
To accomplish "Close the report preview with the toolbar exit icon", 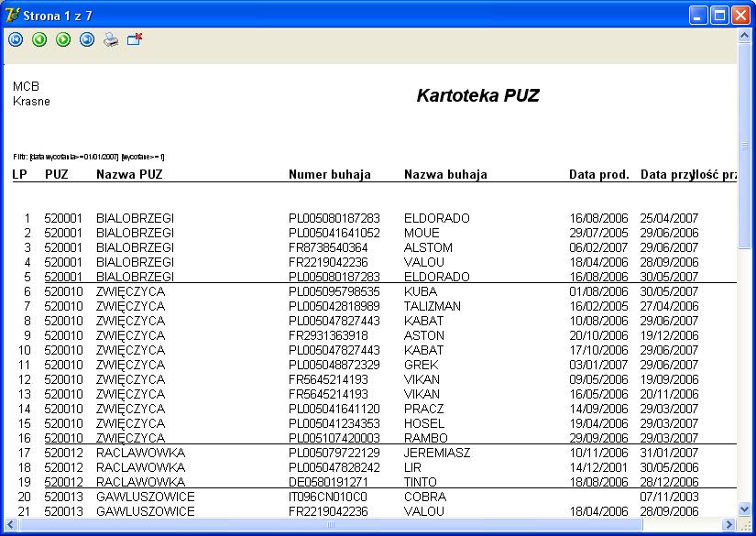I will click(x=135, y=39).
